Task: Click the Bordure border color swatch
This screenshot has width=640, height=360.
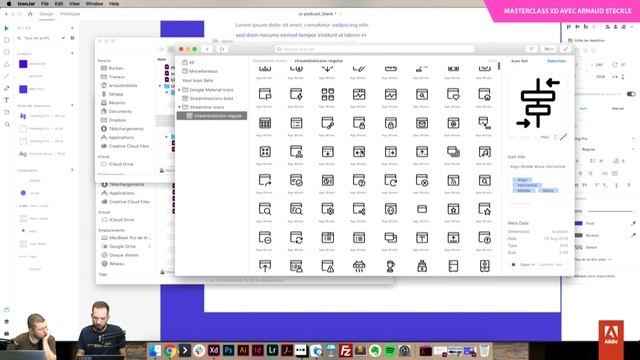Action: pos(578,235)
